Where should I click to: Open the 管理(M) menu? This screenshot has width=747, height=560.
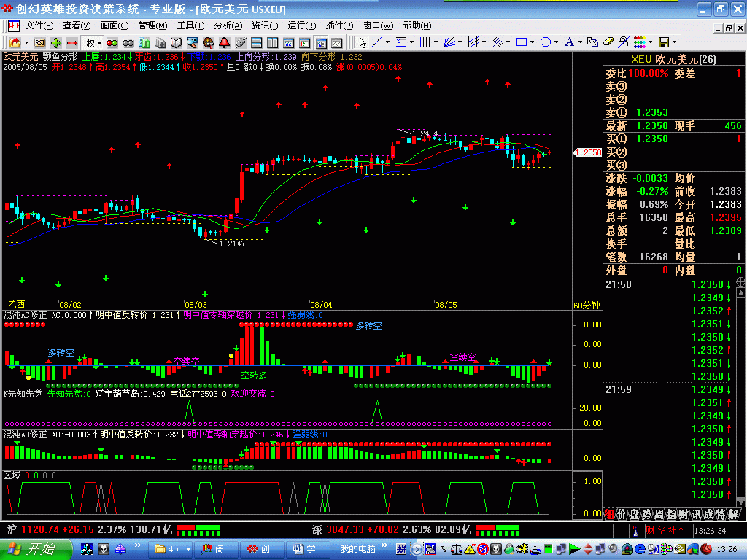[152, 26]
